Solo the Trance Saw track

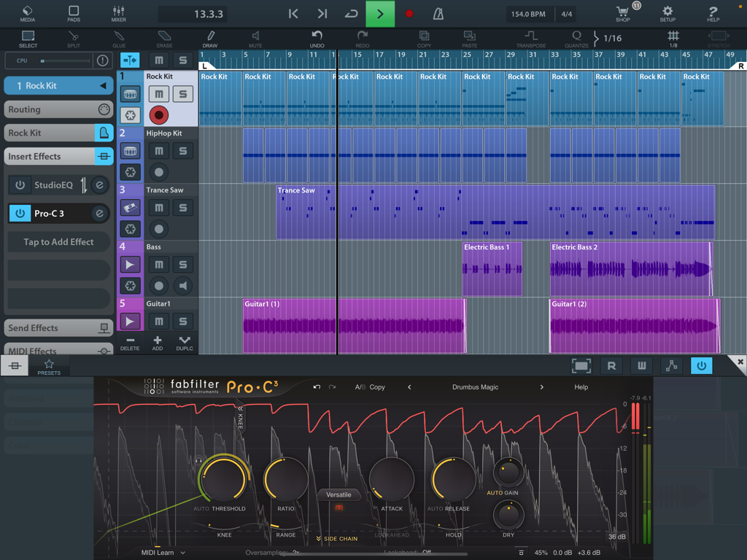tap(183, 208)
